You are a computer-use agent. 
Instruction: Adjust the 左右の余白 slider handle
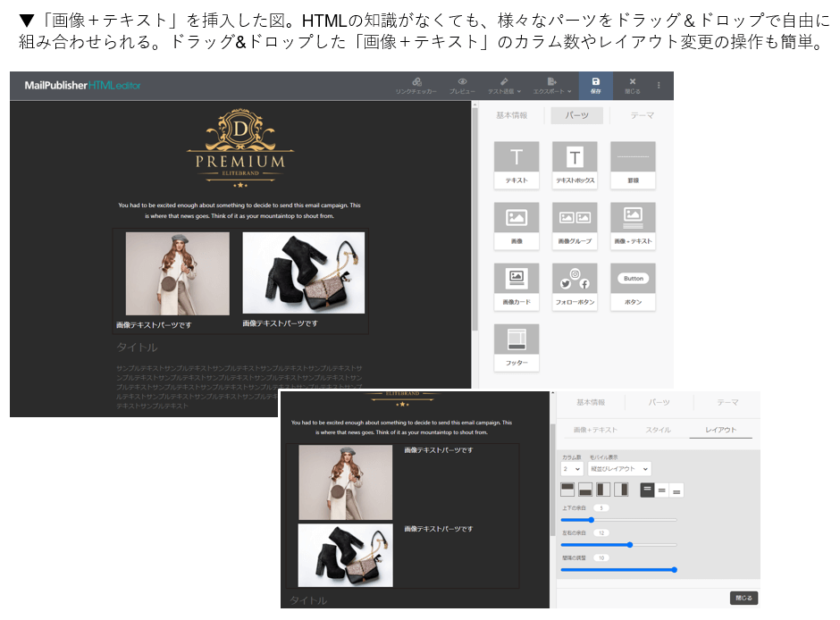click(x=630, y=544)
